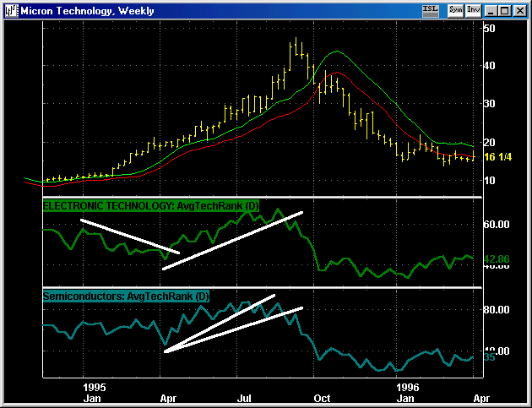Open the Sym symbol button

455,10
